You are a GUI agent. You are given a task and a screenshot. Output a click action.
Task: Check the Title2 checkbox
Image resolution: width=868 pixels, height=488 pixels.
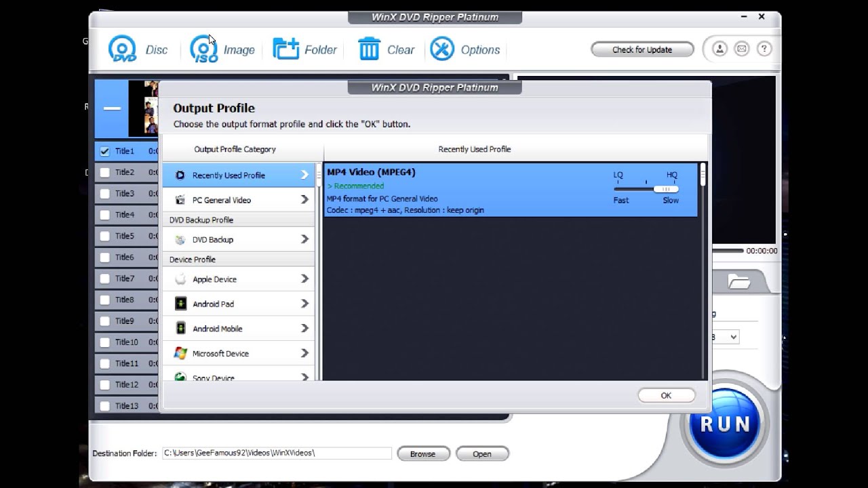(x=104, y=172)
